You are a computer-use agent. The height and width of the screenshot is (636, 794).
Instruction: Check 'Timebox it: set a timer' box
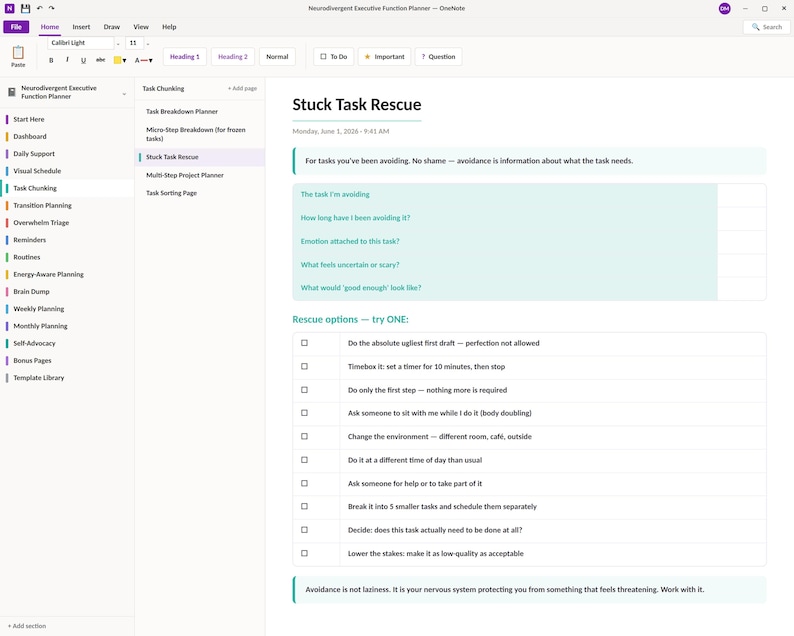tap(304, 366)
